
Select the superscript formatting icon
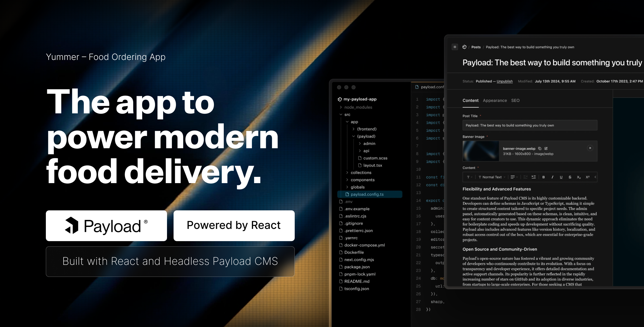tap(587, 177)
